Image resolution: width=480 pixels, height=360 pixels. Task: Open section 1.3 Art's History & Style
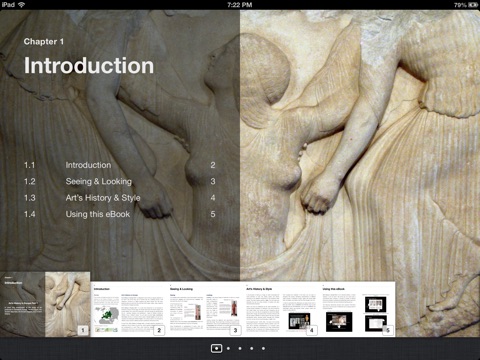click(x=119, y=198)
